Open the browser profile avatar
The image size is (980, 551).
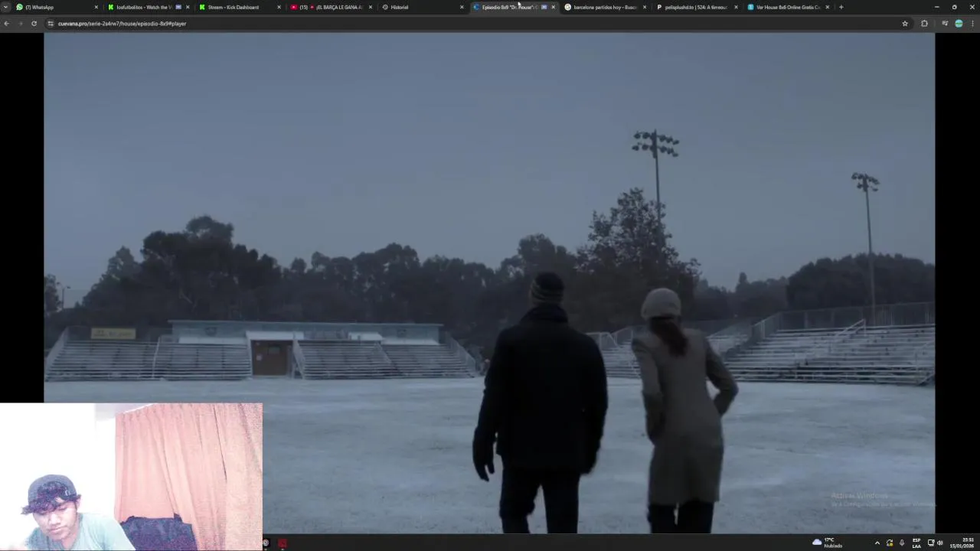[x=959, y=24]
